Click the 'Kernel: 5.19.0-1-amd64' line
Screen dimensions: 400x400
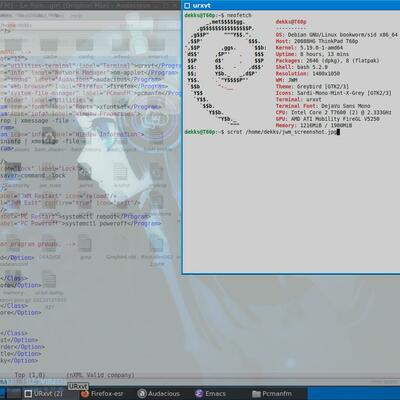point(309,48)
